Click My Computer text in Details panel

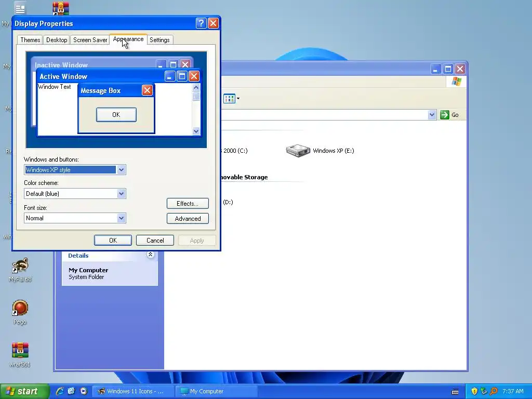click(x=88, y=270)
